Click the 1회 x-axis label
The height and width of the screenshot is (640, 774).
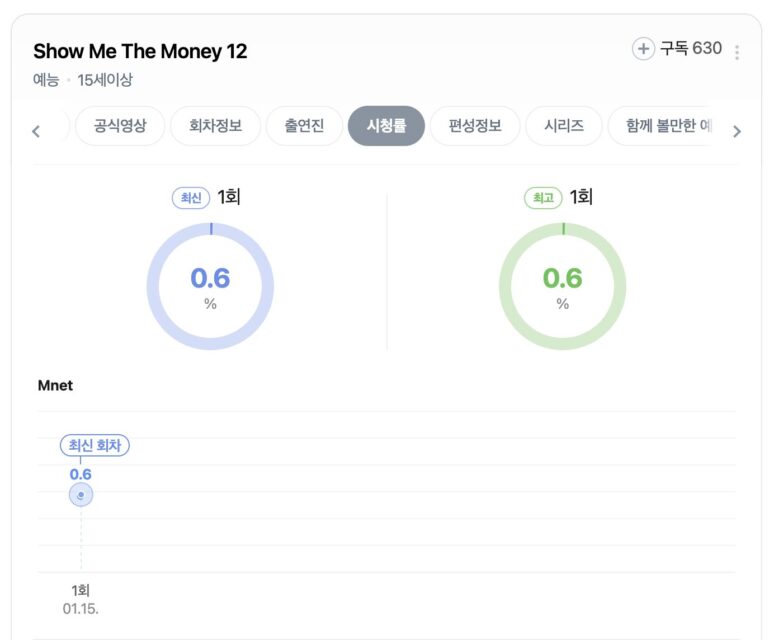(x=81, y=590)
